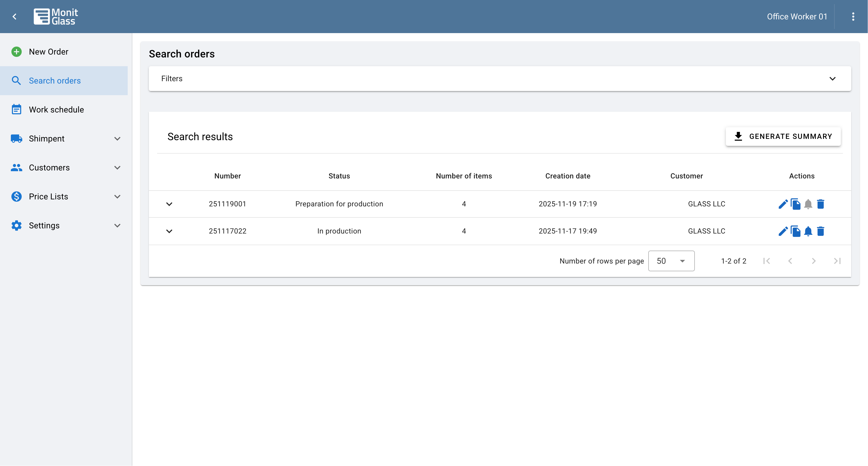The image size is (868, 466).
Task: Open the three-dot menu in header
Action: [853, 17]
